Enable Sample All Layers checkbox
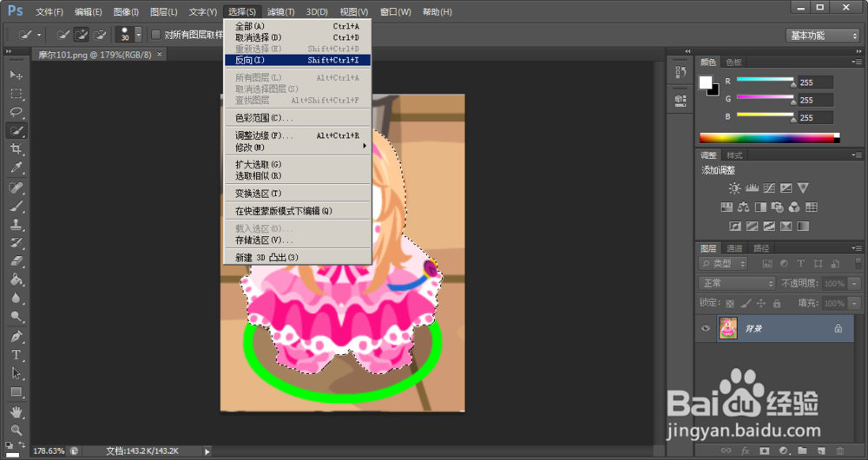The height and width of the screenshot is (460, 868). click(x=156, y=35)
